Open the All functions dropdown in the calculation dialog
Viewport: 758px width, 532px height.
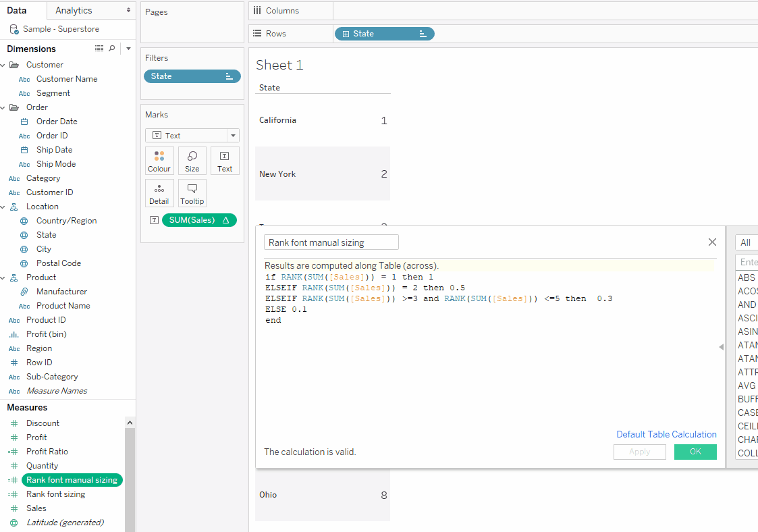[x=746, y=242]
